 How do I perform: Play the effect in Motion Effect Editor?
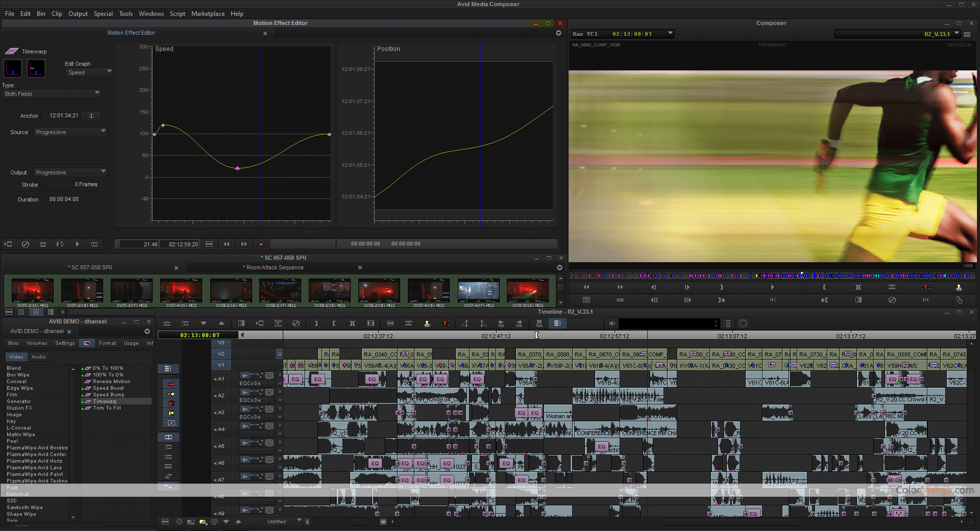78,244
